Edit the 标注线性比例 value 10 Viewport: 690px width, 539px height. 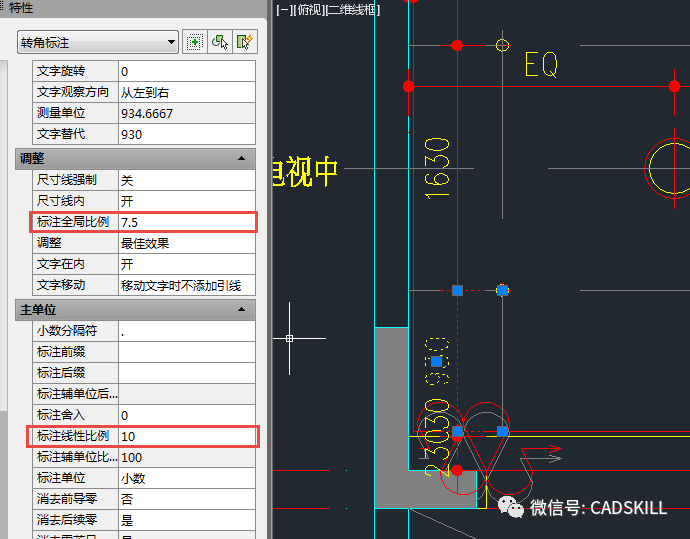pyautogui.click(x=187, y=436)
